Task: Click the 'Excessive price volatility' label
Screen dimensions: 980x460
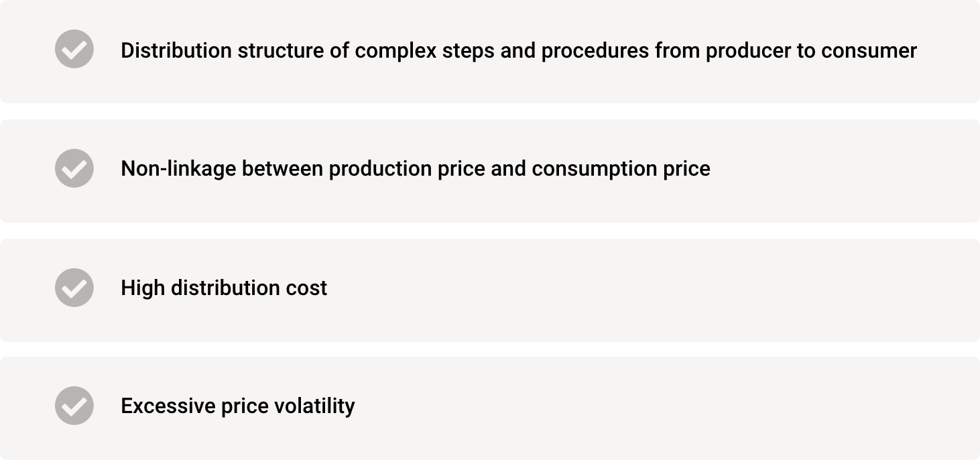Action: coord(238,406)
